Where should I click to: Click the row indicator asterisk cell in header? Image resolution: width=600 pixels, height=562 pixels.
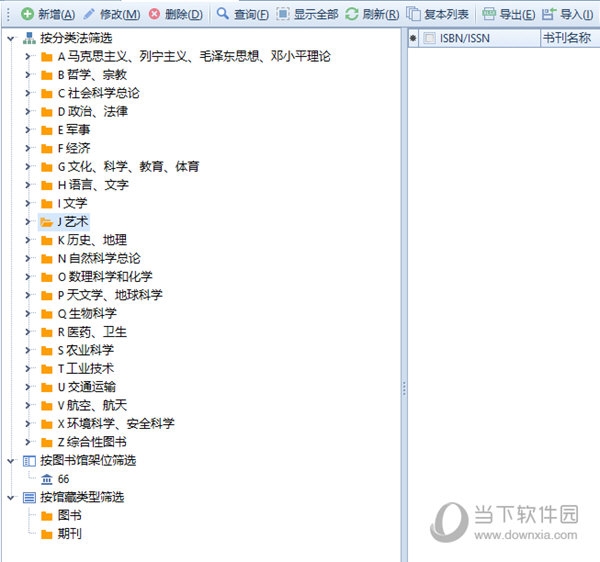pyautogui.click(x=413, y=38)
